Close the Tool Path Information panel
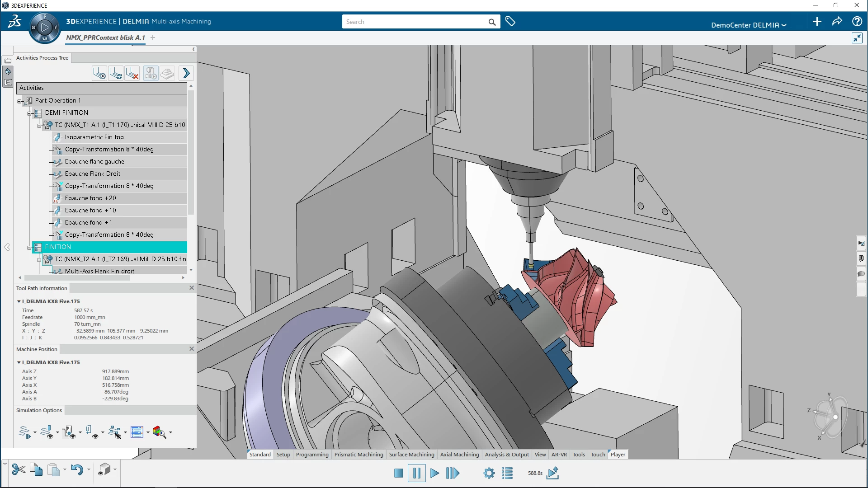This screenshot has height=488, width=868. (x=192, y=288)
